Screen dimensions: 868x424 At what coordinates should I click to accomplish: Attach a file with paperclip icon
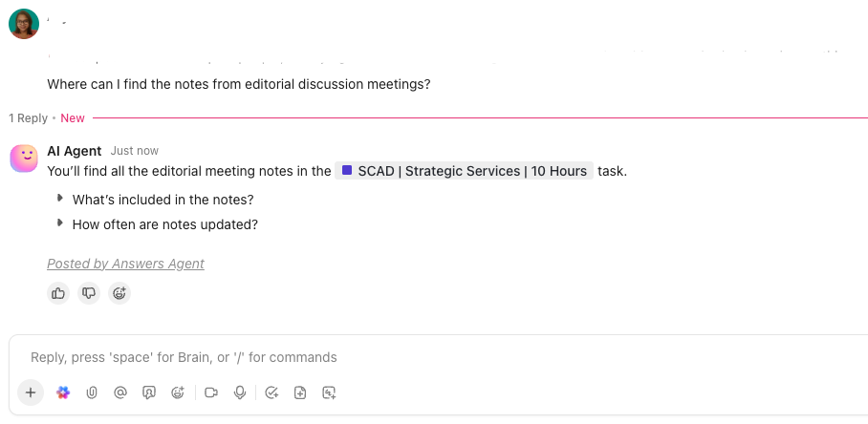(x=92, y=392)
